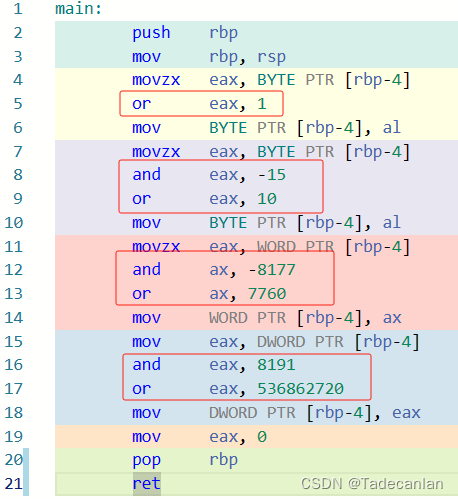Click line number 15 in gutter
Image resolution: width=458 pixels, height=499 pixels.
tap(13, 342)
